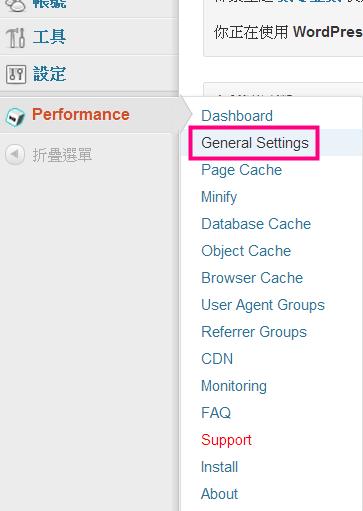This screenshot has height=511, width=363.
Task: Click the collapse menu arrow icon
Action: click(15, 154)
